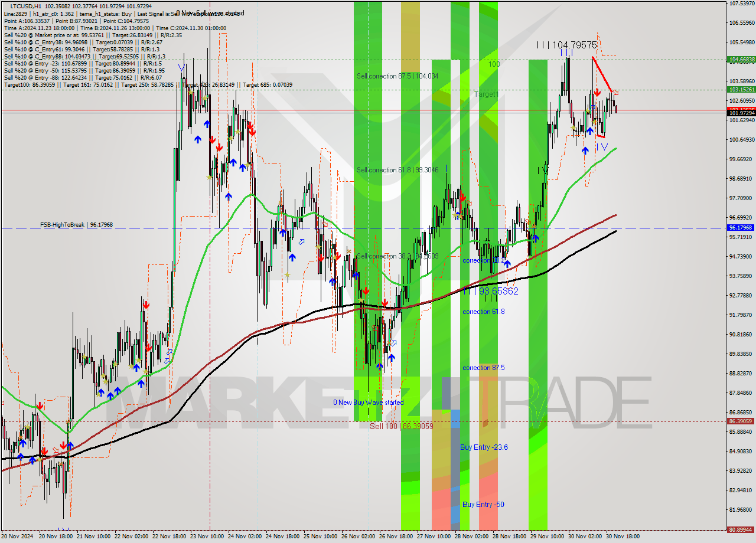Viewport: 756px width, 543px height.
Task: Click the 107.53970 price axis label
Action: pos(741,4)
